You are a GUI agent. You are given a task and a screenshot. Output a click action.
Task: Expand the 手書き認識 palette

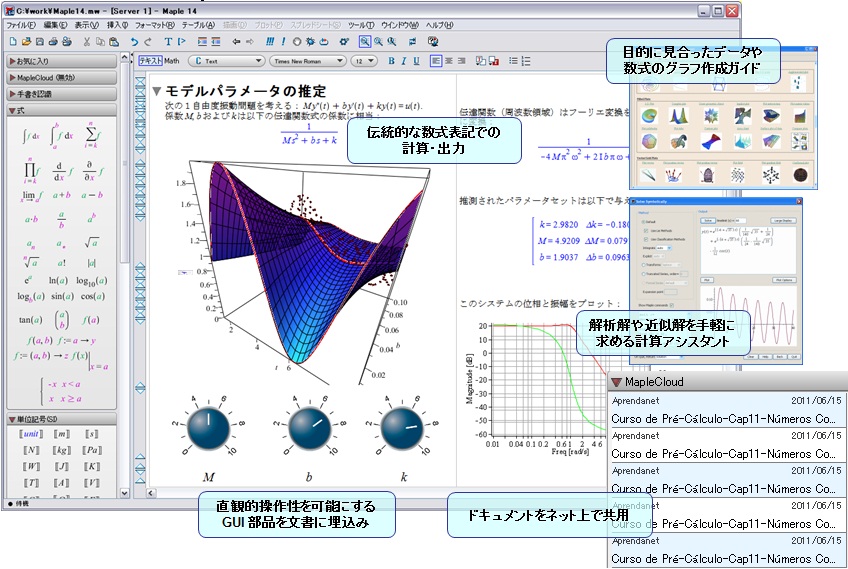(62, 94)
